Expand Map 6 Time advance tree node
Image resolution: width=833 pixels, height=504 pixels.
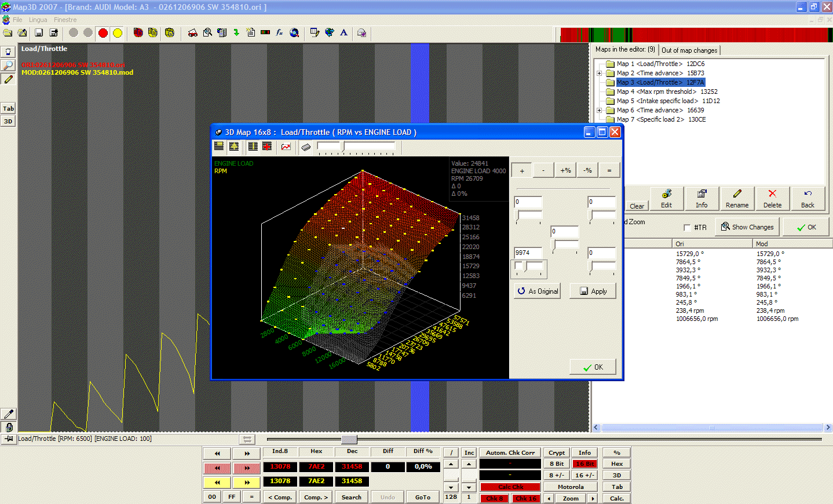click(598, 110)
